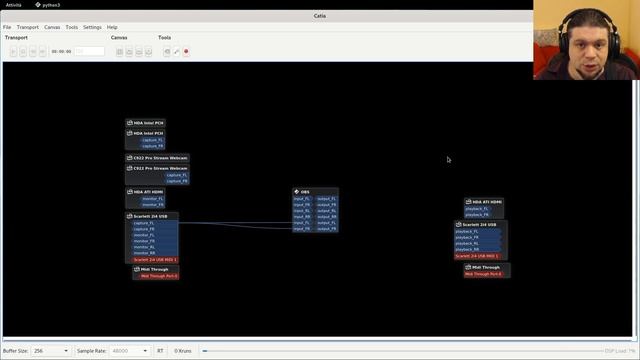This screenshot has width=640, height=360.
Task: Click monitor_FL port of HDA ATI HDMI
Action: click(153, 199)
